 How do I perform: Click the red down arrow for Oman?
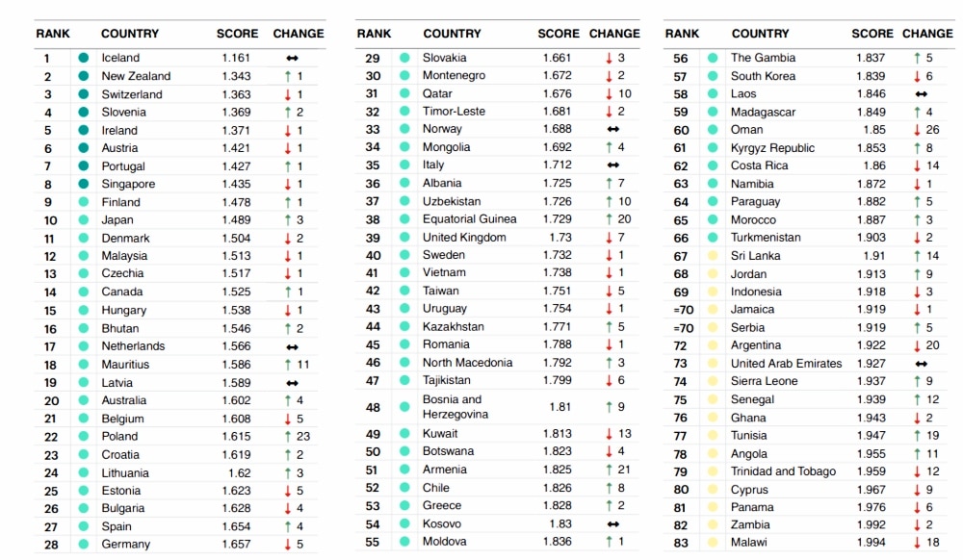[917, 130]
